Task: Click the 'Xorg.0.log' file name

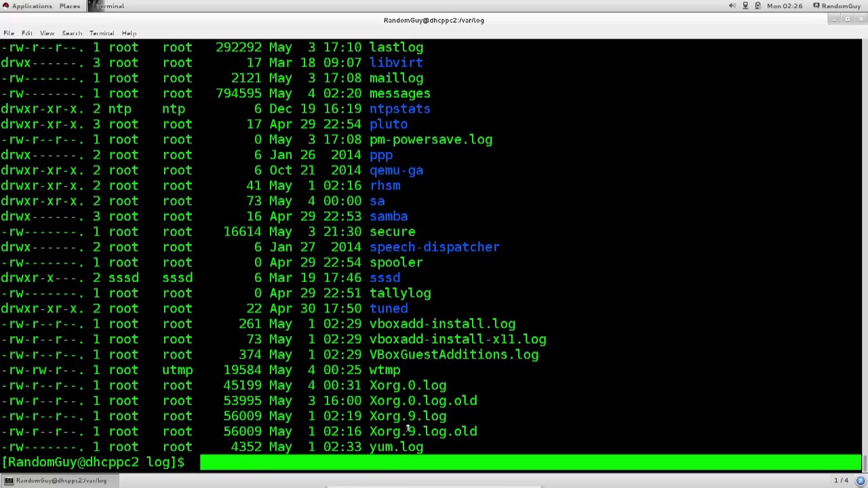Action: click(408, 386)
